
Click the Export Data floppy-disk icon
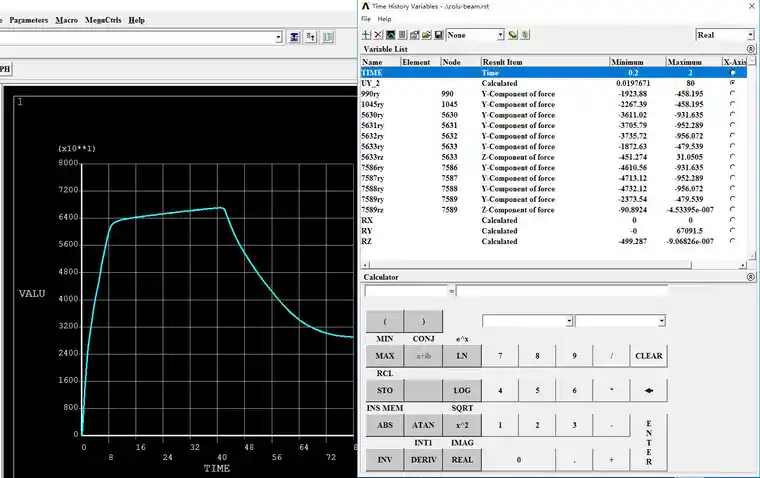click(x=439, y=35)
